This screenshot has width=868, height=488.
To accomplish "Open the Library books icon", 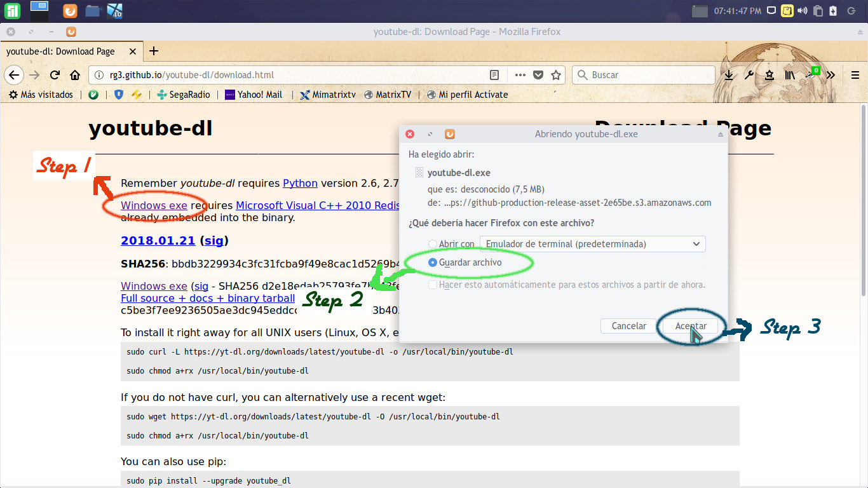I will click(x=790, y=75).
